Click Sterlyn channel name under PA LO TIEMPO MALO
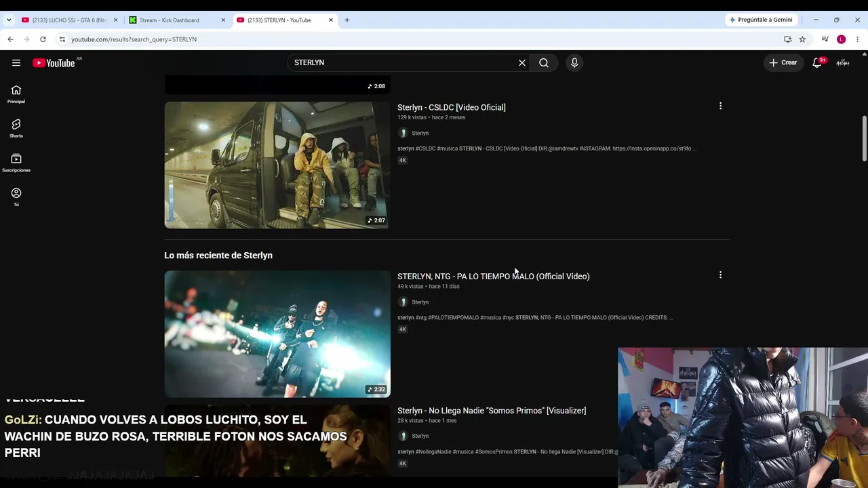 pos(420,302)
